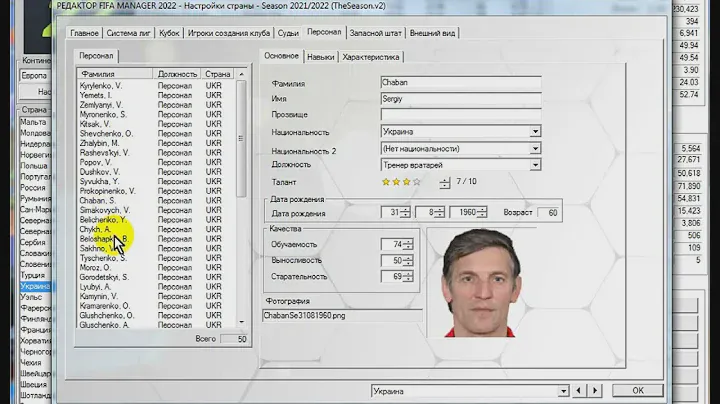
Task: Adjust the talent spinner arrows
Action: [x=445, y=183]
